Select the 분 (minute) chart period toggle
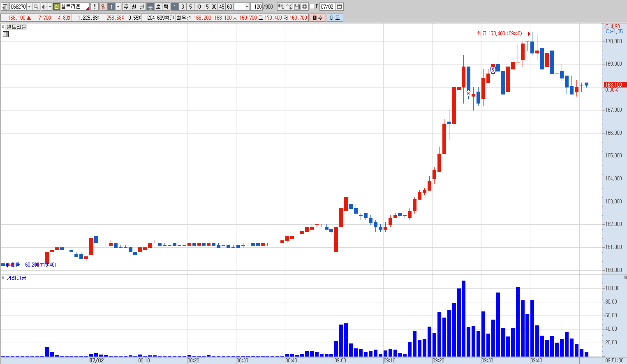 tap(150, 7)
